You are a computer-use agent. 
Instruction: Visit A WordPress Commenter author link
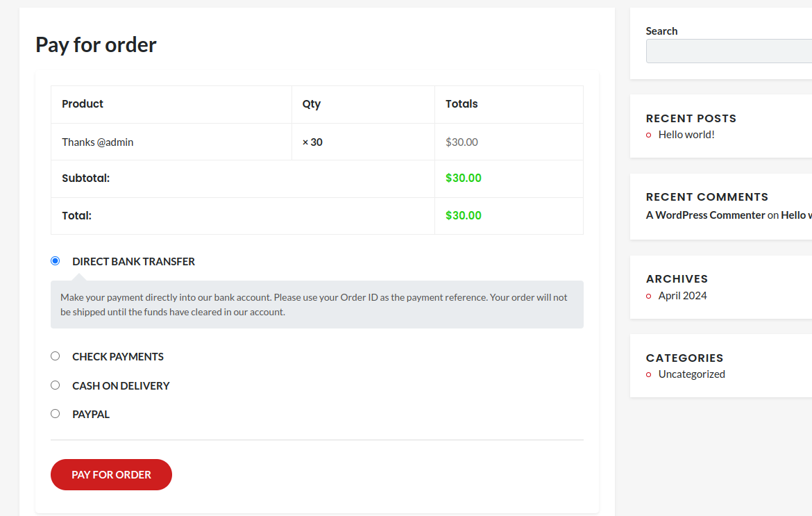[x=705, y=215]
